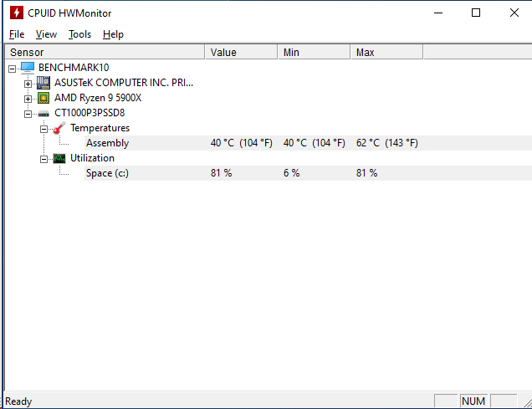
Task: Click the CT1000P3PSSD8 drive icon
Action: coord(43,114)
